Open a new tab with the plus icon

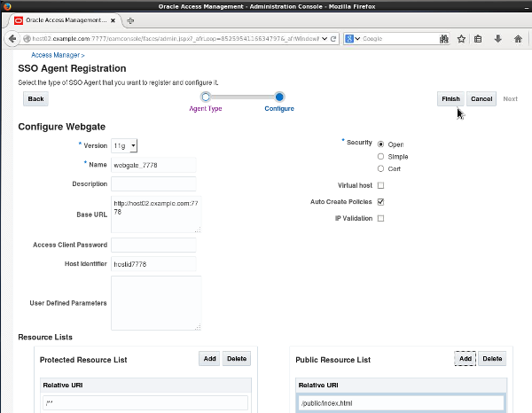click(x=130, y=20)
